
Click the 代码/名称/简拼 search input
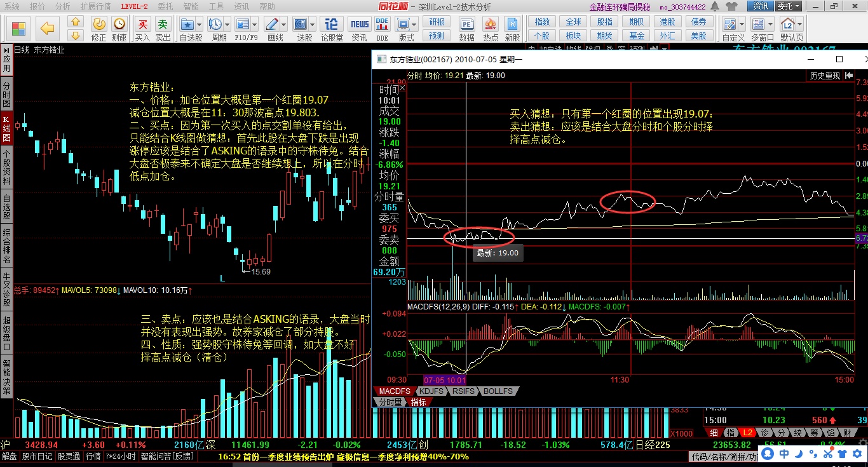[724, 456]
